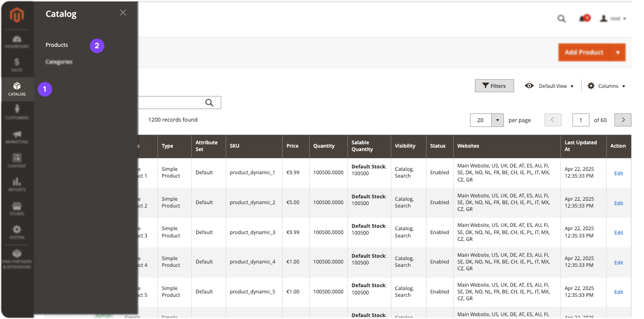644x319 pixels.
Task: Edit the product_dynamic_3 row
Action: click(618, 233)
